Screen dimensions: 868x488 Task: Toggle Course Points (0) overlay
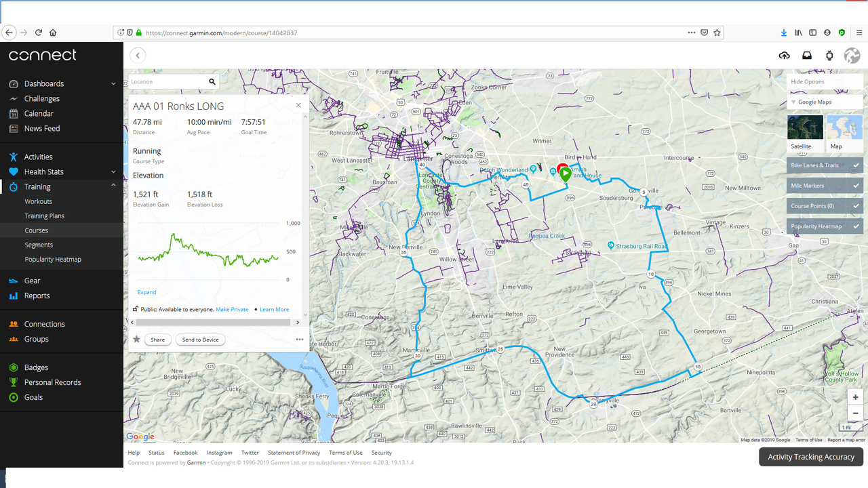point(825,206)
